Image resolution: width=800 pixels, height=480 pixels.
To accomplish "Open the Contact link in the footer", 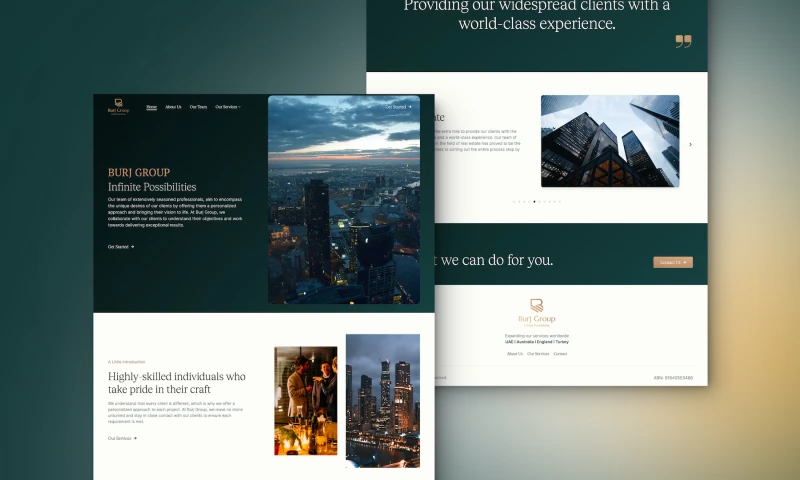I will click(x=560, y=353).
